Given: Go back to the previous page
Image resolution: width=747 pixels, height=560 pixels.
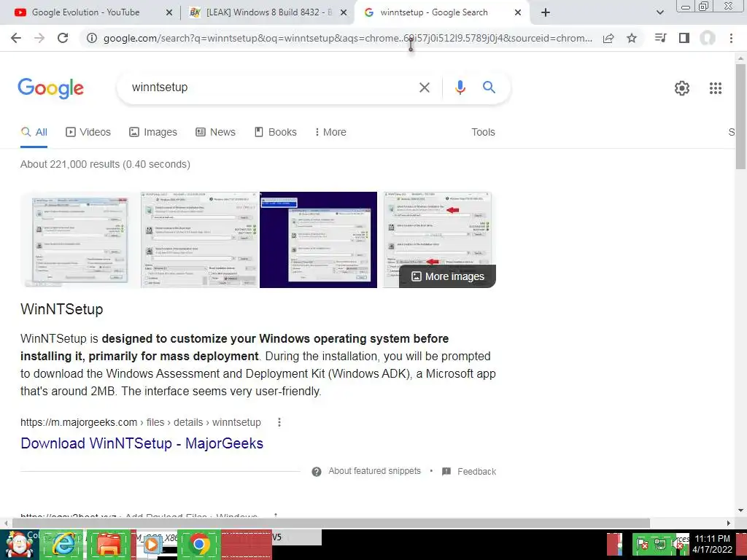Looking at the screenshot, I should click(16, 38).
